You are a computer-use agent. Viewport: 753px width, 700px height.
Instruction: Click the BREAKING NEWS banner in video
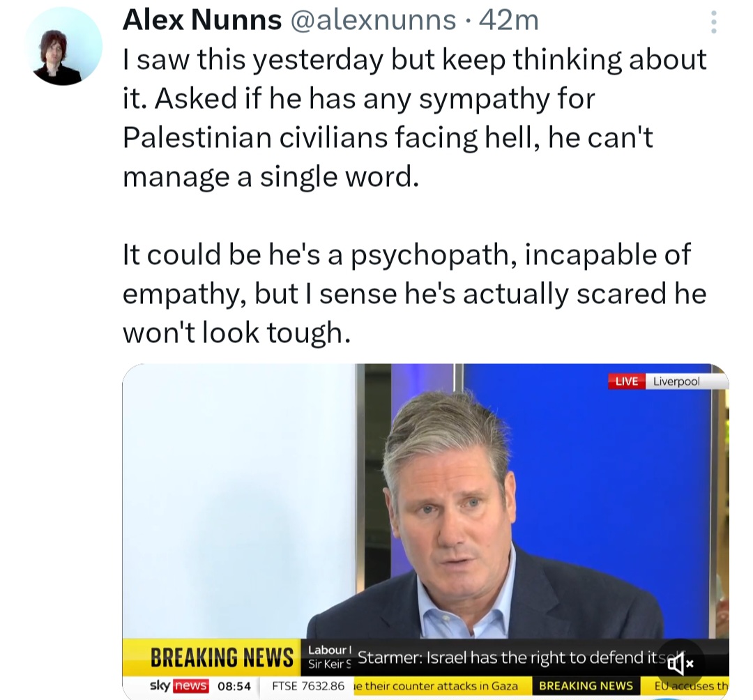(222, 657)
